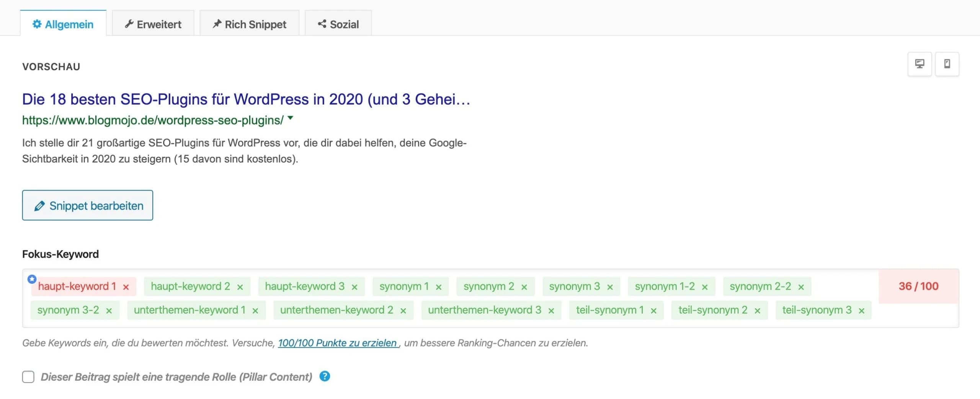Click the 36/100 score indicator
The image size is (980, 399).
click(918, 286)
